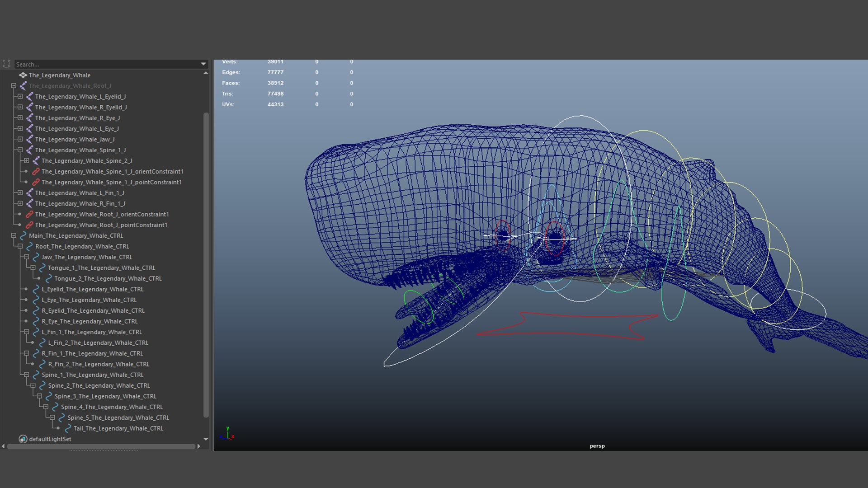Click the defaultLightSet set icon
Screen dimensions: 868x488
pyautogui.click(x=23, y=439)
